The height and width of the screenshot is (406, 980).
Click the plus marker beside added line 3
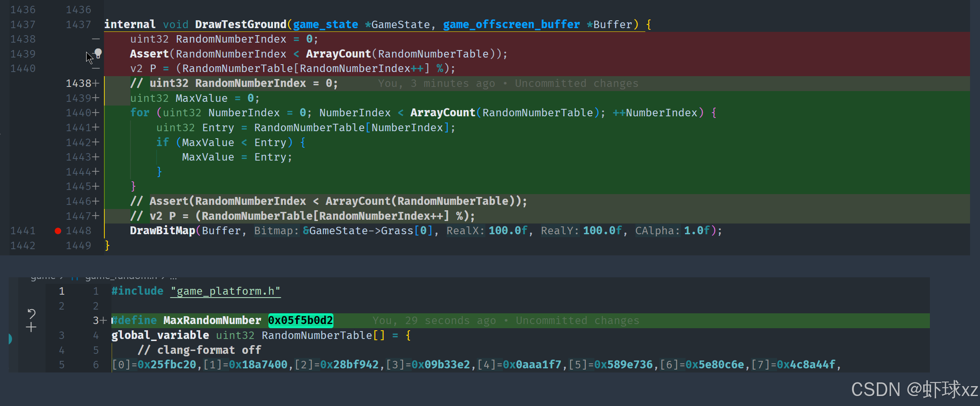coord(103,320)
